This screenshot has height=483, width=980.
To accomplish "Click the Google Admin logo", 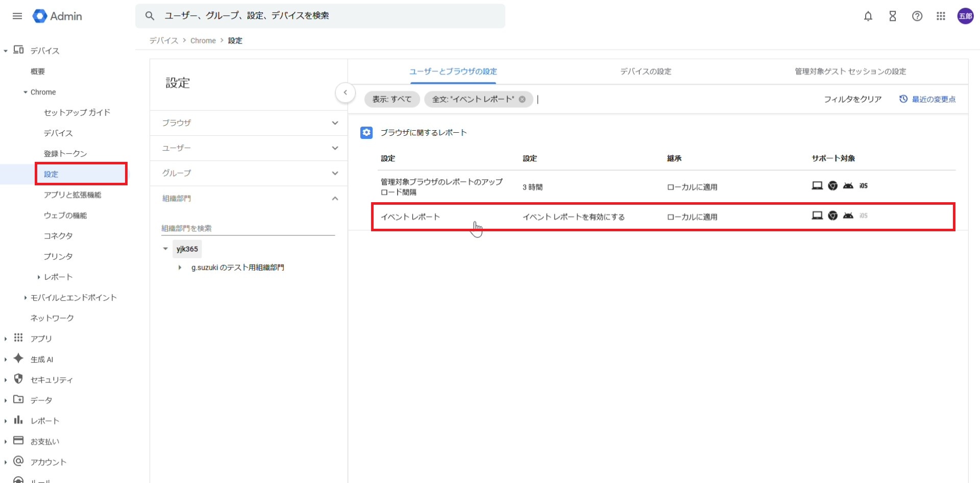I will click(x=57, y=16).
